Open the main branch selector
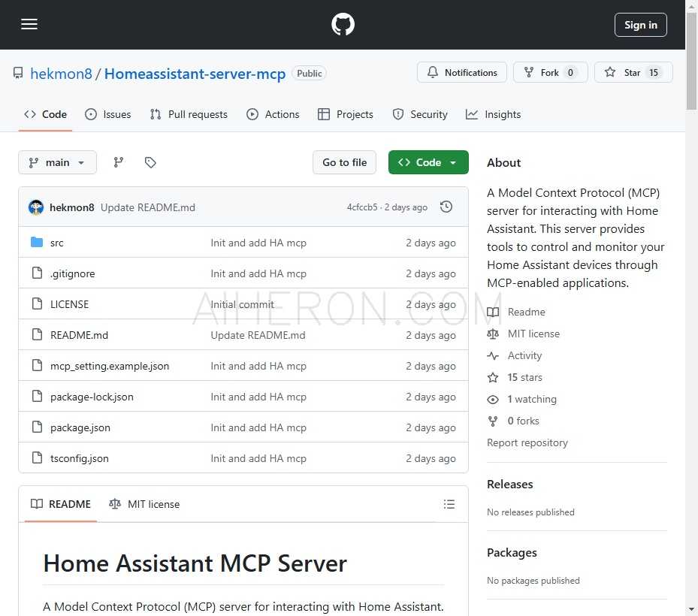Screen dimensions: 698x616 tap(57, 162)
